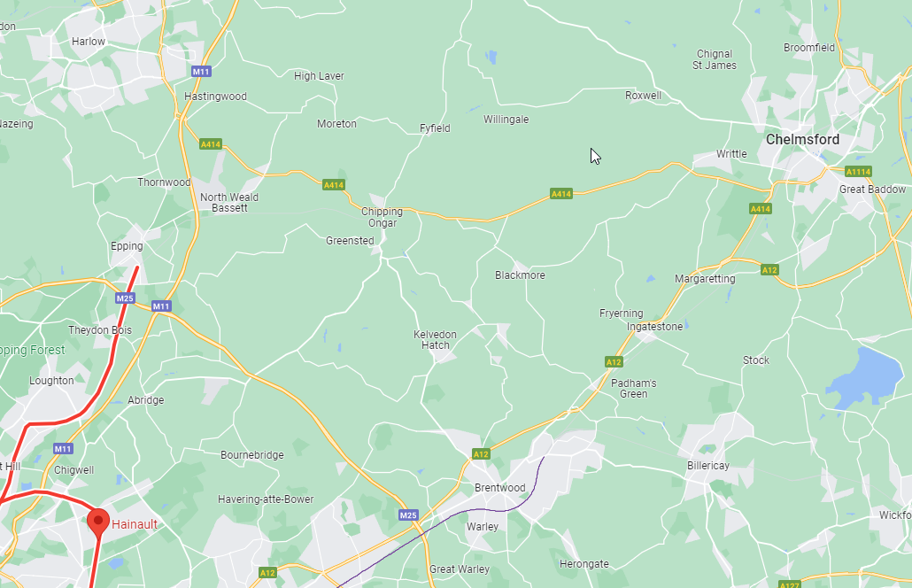
Task: Click the A414 shield between Blackmore and Writtle
Action: click(x=561, y=194)
